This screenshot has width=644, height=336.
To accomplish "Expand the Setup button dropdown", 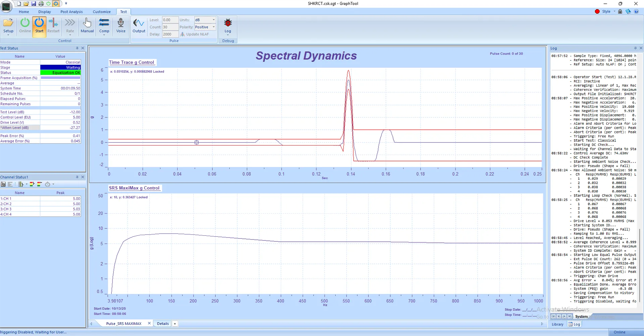I will pyautogui.click(x=8, y=35).
